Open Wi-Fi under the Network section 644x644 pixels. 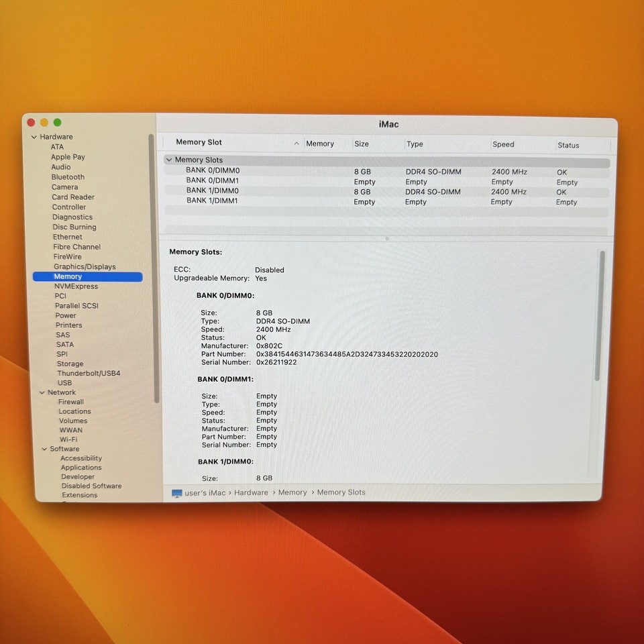point(70,439)
